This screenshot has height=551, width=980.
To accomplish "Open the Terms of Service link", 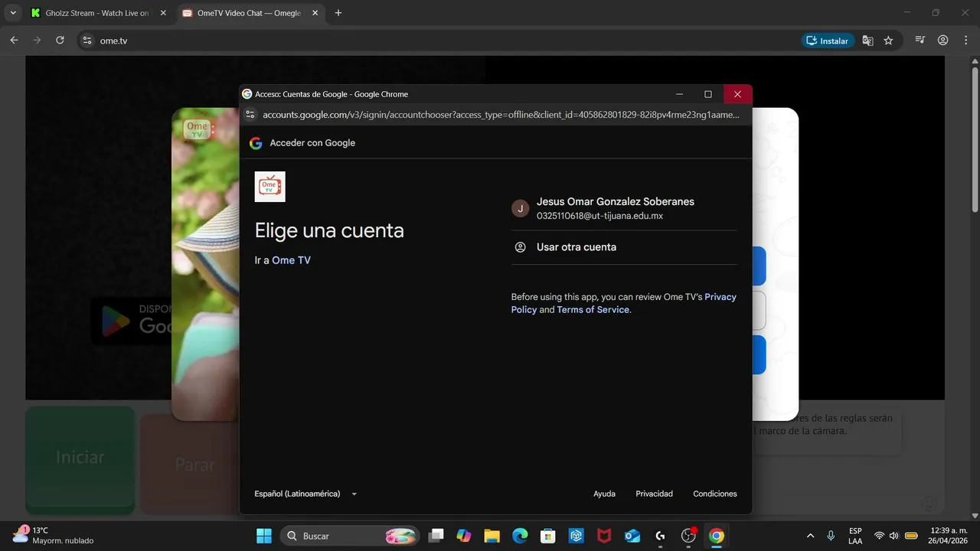I will (x=593, y=310).
